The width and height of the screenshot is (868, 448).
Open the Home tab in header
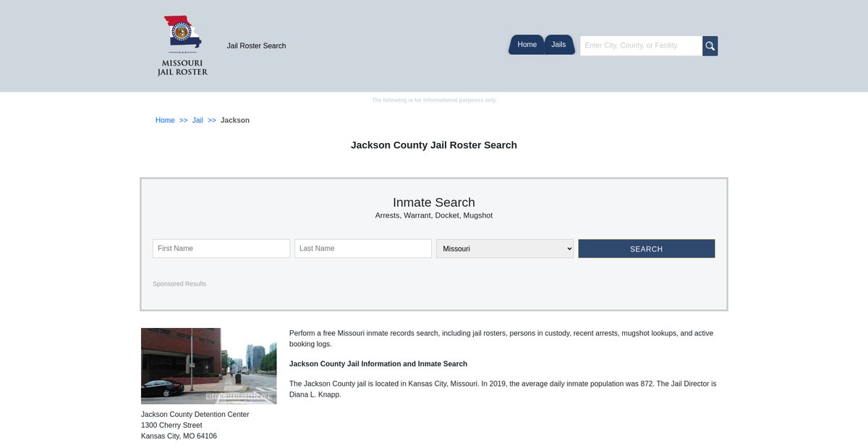(527, 45)
